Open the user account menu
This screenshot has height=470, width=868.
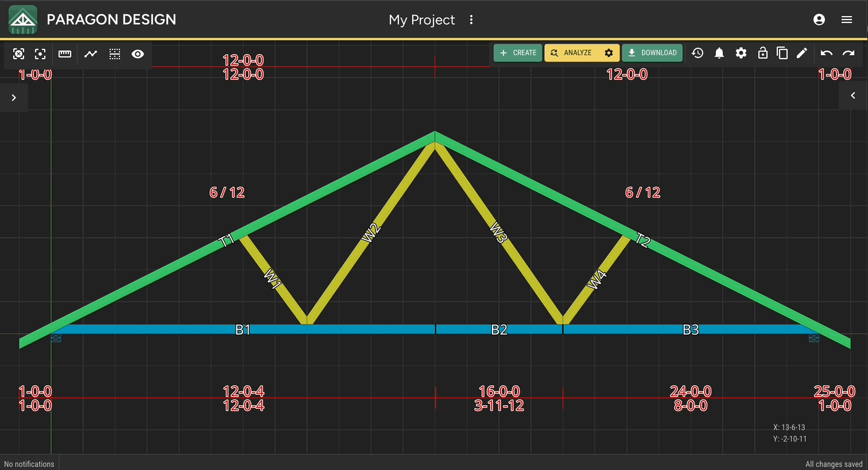tap(819, 20)
